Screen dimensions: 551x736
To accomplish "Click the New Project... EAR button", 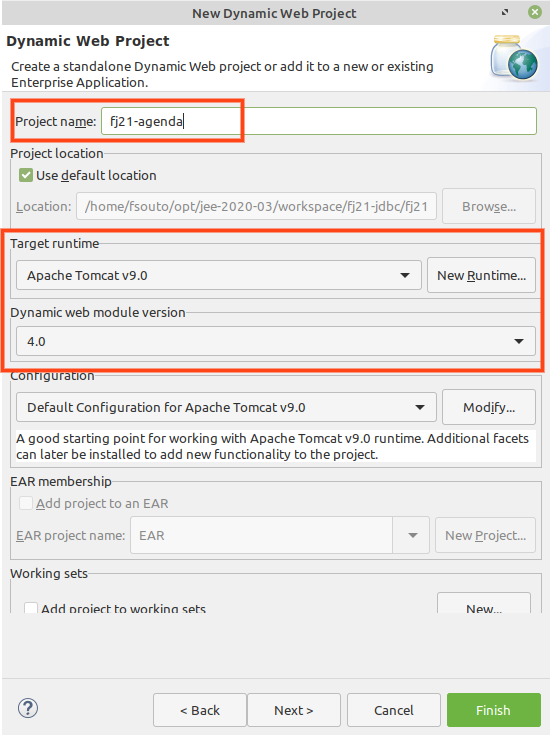I will 485,536.
